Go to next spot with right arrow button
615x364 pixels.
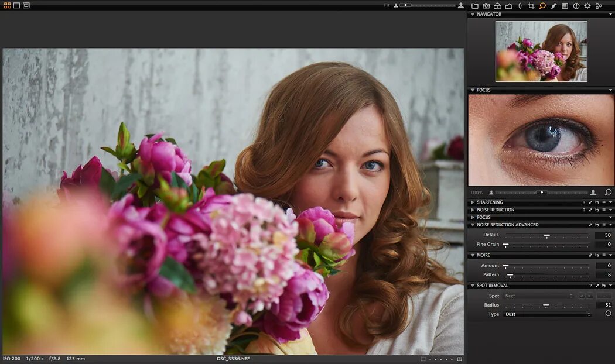[x=589, y=296]
